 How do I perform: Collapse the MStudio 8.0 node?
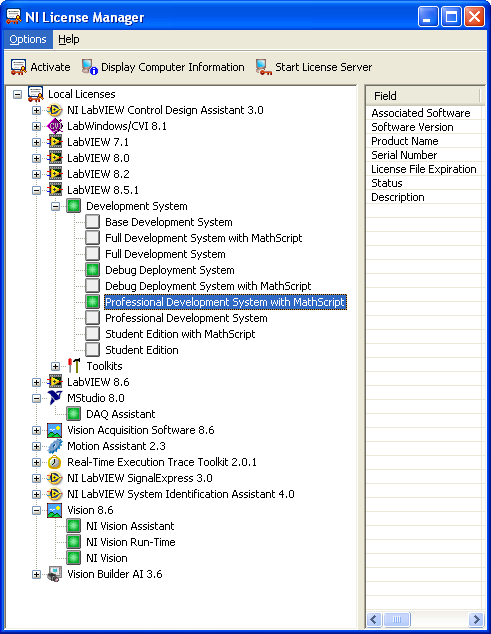36,398
